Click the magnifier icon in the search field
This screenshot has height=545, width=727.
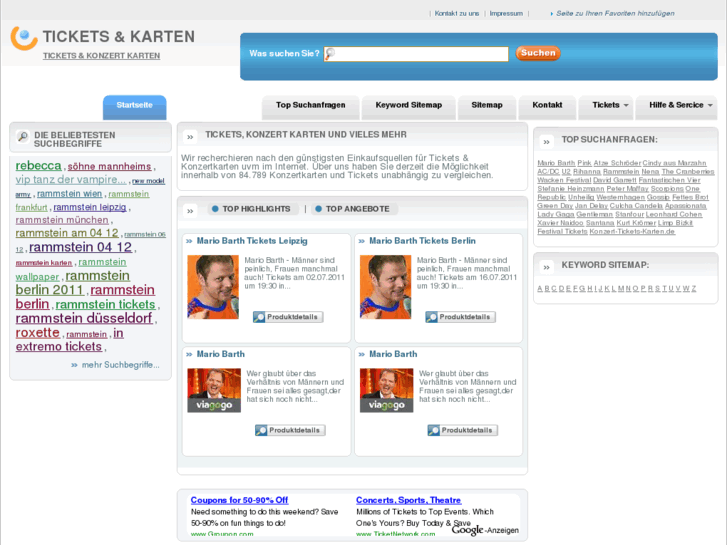(330, 54)
